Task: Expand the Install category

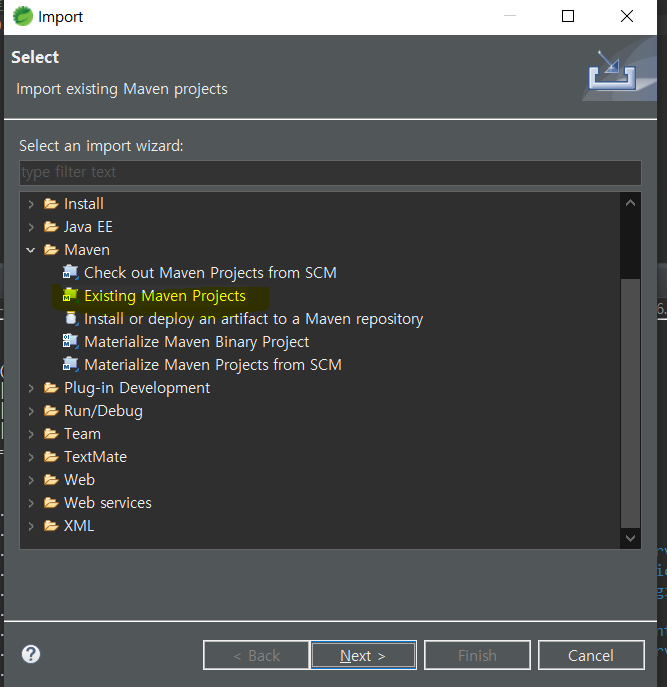Action: click(31, 204)
